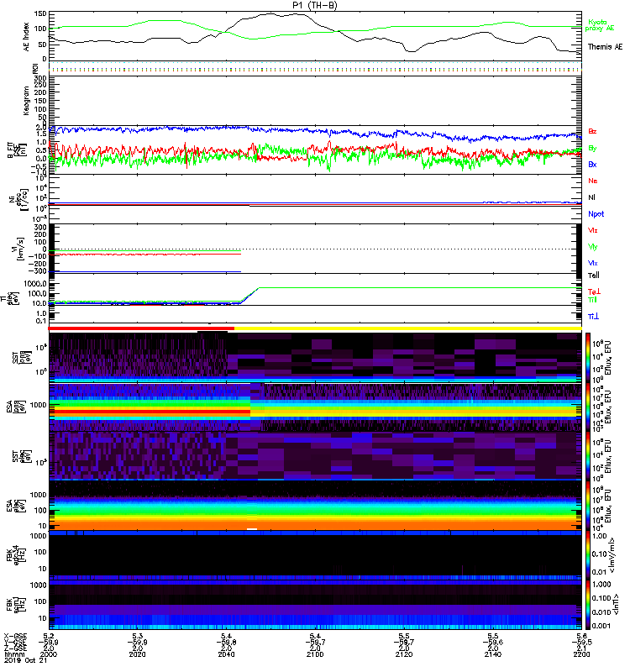Viewport: 630px width, 672px height.
Task: Select the green By legend entry
Action: click(592, 149)
